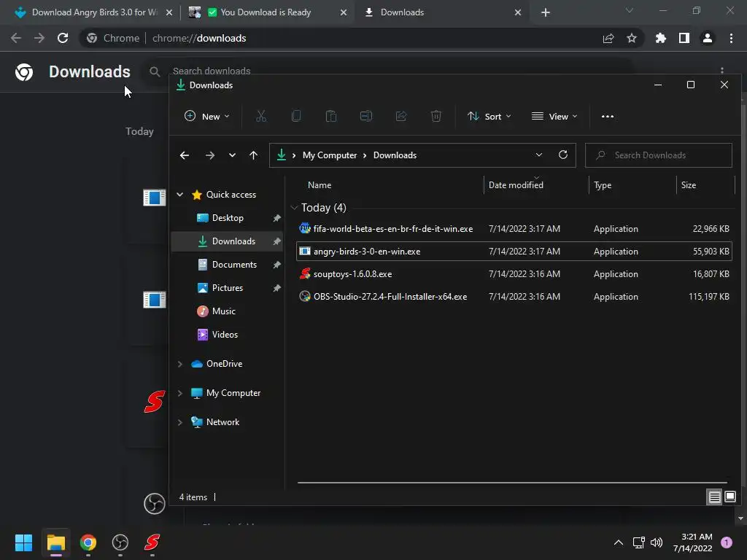Click the Search Downloads field in Explorer
The width and height of the screenshot is (747, 560).
(x=659, y=155)
